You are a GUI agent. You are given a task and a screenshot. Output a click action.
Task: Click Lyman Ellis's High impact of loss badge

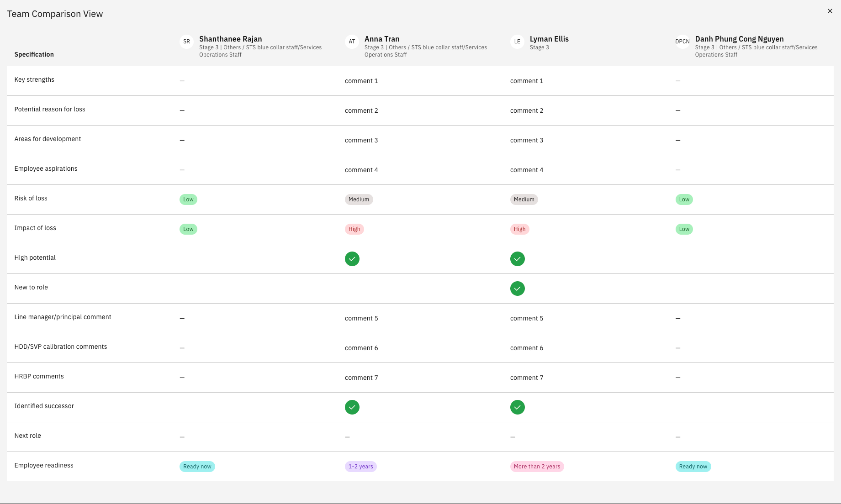pyautogui.click(x=519, y=229)
